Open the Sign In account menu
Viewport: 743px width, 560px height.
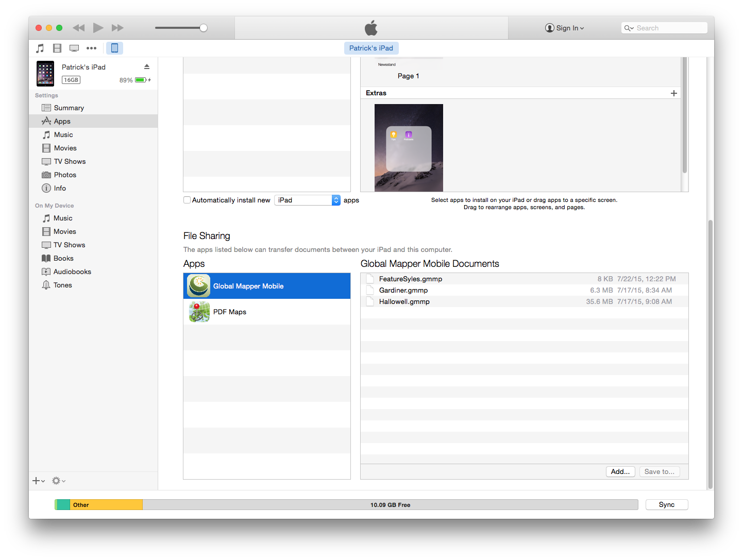(565, 28)
